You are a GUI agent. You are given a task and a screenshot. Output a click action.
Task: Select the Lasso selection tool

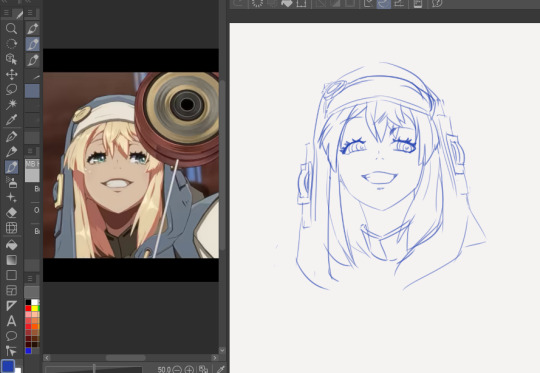[11, 90]
